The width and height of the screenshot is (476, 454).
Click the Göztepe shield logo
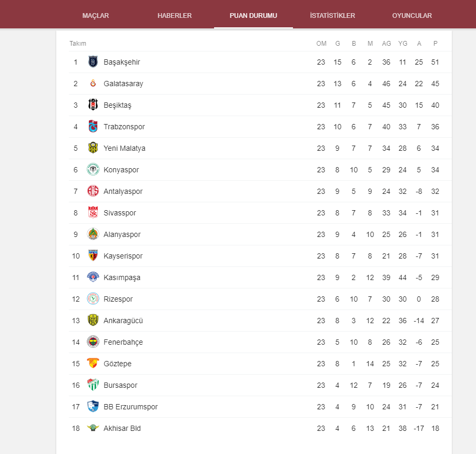tap(93, 363)
